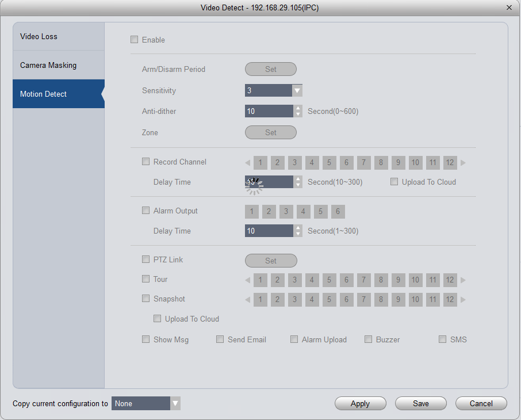521x420 pixels.
Task: Toggle the Snapshot checkbox
Action: coord(145,299)
